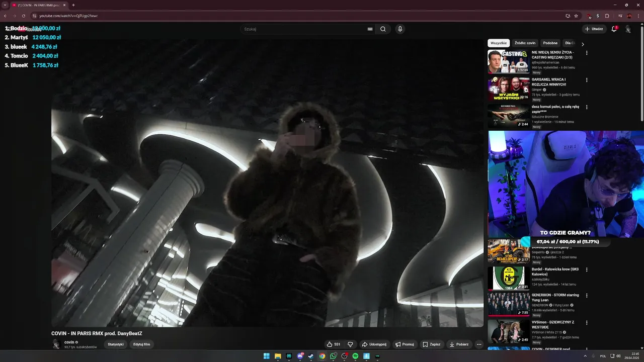Image resolution: width=644 pixels, height=362 pixels.
Task: Open options menu for Burdel - Katowicka krew video
Action: pyautogui.click(x=587, y=269)
